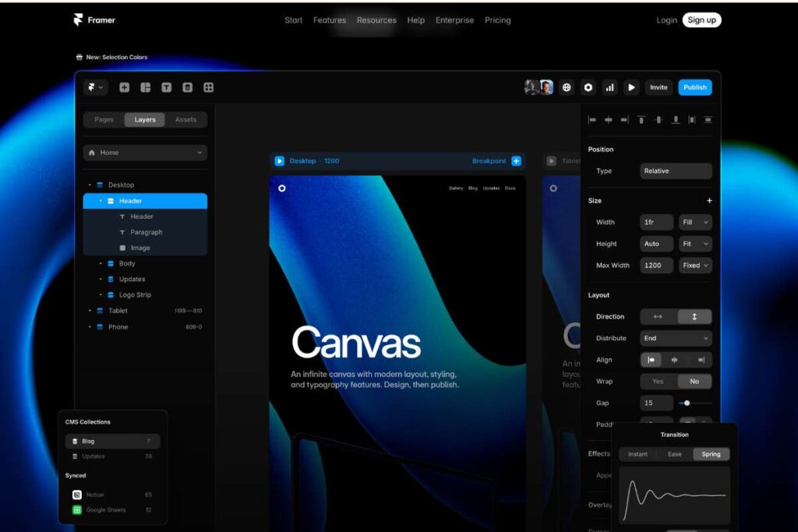Click the align vertical centers icon

(659, 119)
